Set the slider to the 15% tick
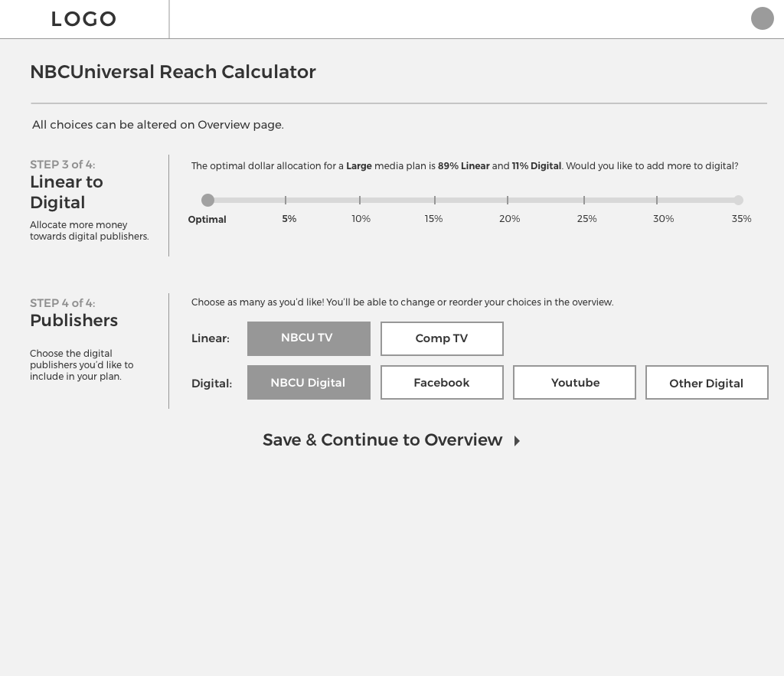 click(x=435, y=200)
